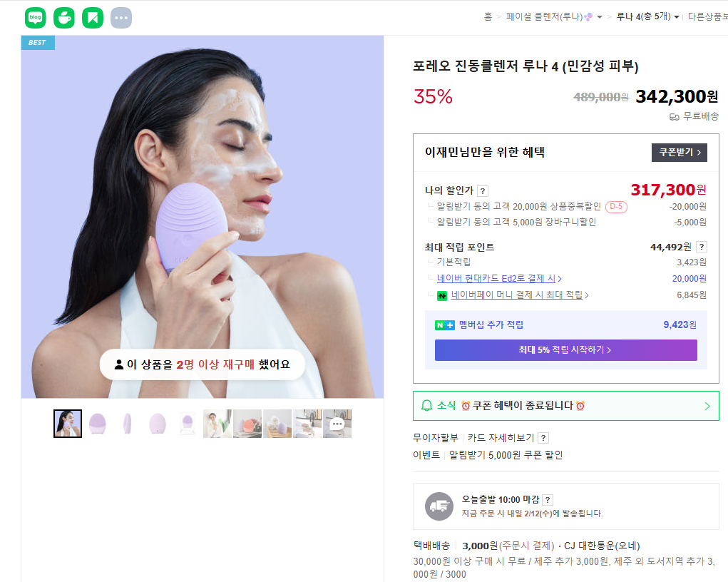The width and height of the screenshot is (728, 582).
Task: Open more sharing options ellipsis
Action: point(121,18)
